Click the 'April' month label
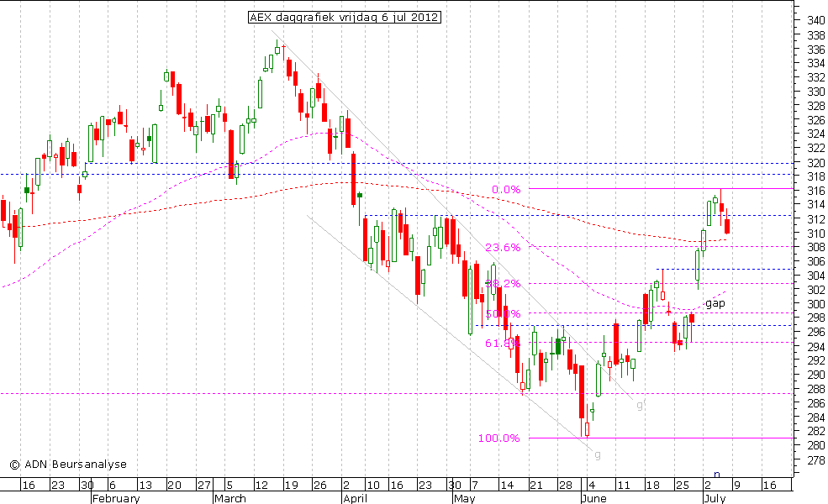The height and width of the screenshot is (504, 828). (355, 498)
